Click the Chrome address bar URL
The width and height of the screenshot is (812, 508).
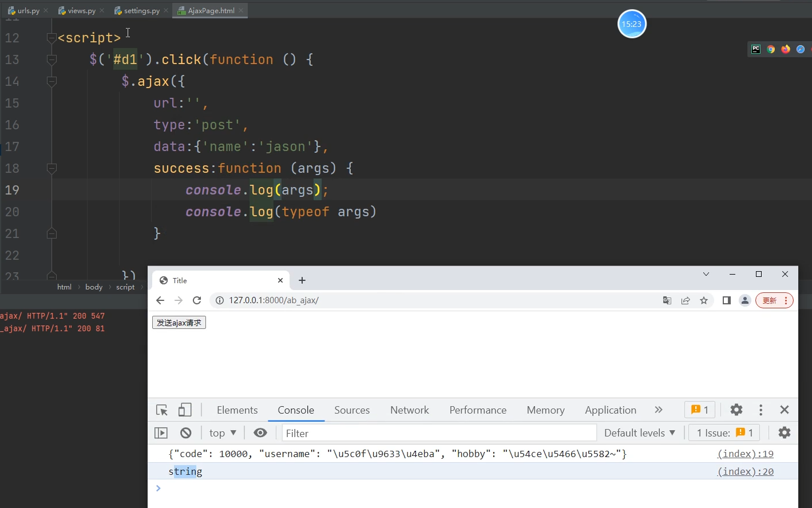[274, 300]
